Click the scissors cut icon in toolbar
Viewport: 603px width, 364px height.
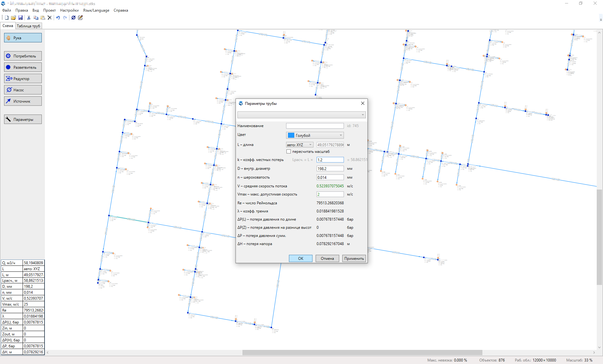[x=29, y=18]
